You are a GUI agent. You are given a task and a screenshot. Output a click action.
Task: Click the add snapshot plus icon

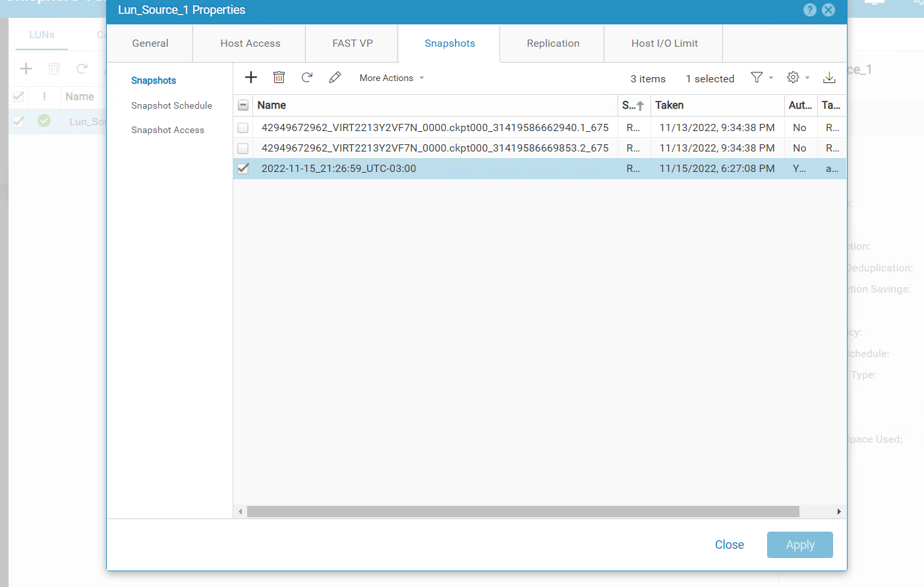[251, 78]
